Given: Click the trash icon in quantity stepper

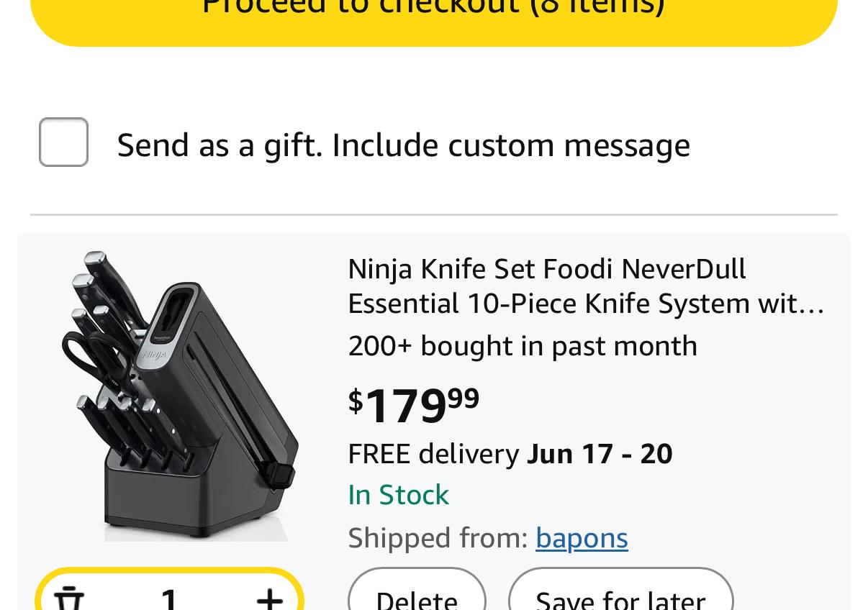Looking at the screenshot, I should click(x=69, y=597).
